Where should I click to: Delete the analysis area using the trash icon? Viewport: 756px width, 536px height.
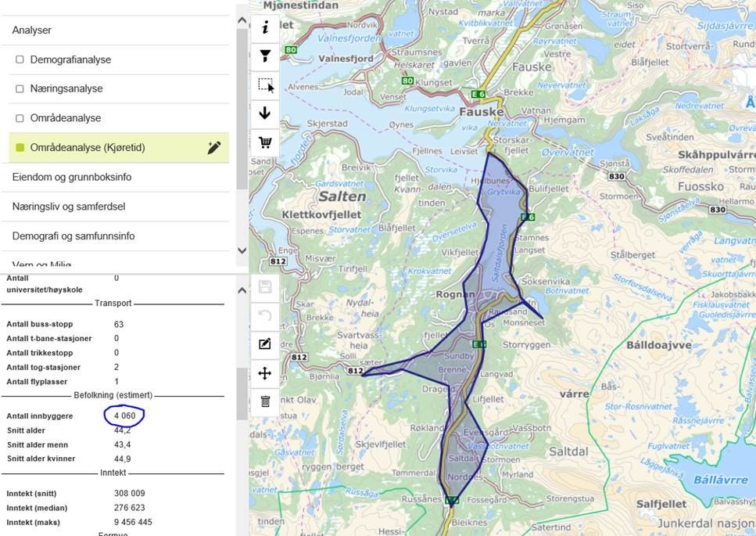tap(264, 401)
